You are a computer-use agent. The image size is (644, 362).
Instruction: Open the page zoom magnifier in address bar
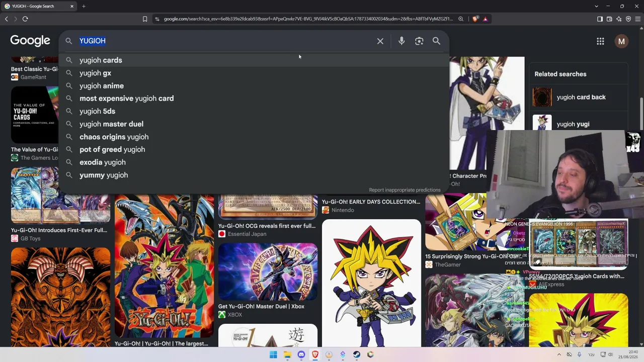(461, 19)
